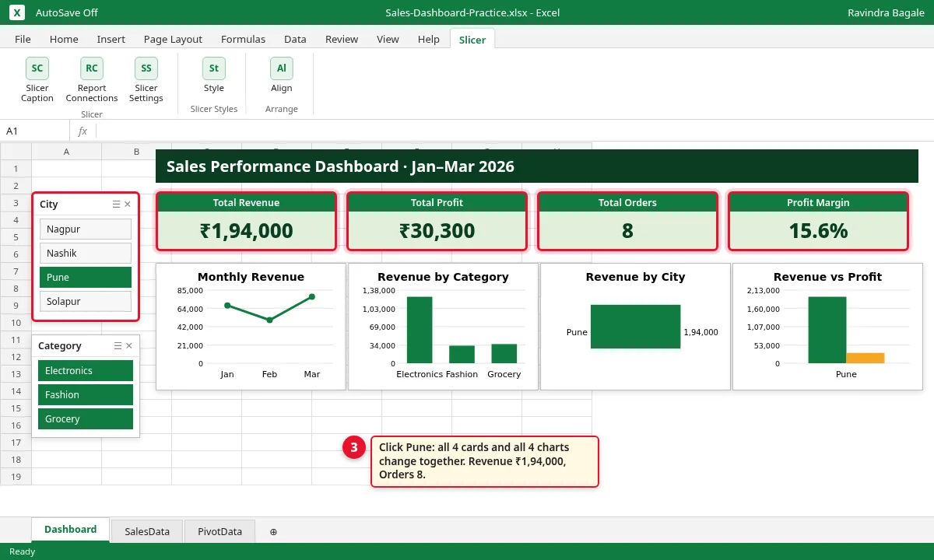Screen dimensions: 934x560
Task: Add a new sheet with the plus icon
Action: click(x=273, y=532)
